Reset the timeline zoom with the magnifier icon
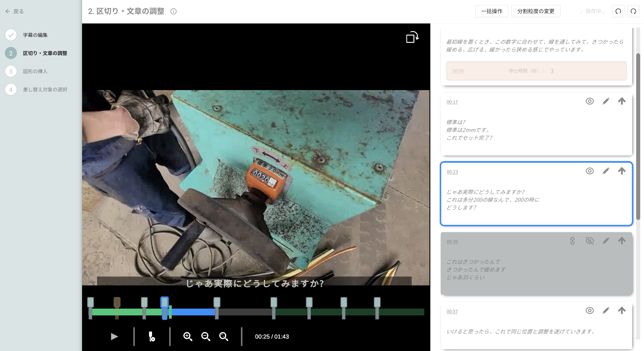Viewport: 644px width, 351px height. pos(224,336)
